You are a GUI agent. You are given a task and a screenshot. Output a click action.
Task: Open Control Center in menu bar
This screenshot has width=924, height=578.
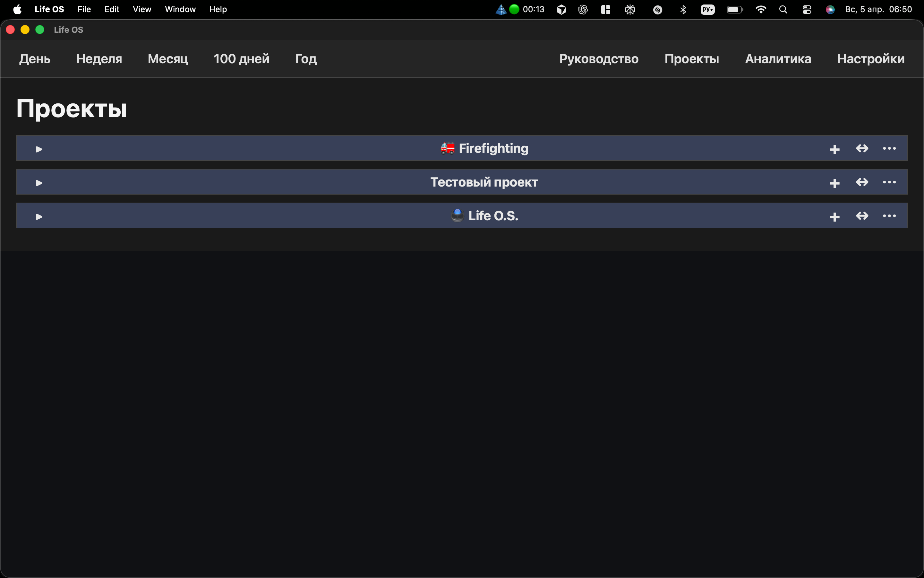click(x=807, y=10)
